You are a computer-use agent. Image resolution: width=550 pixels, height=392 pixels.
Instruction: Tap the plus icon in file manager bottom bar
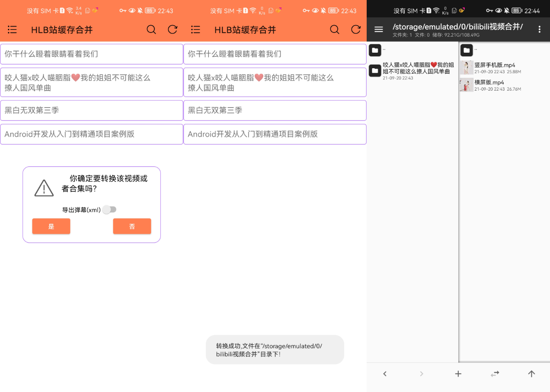pos(458,374)
